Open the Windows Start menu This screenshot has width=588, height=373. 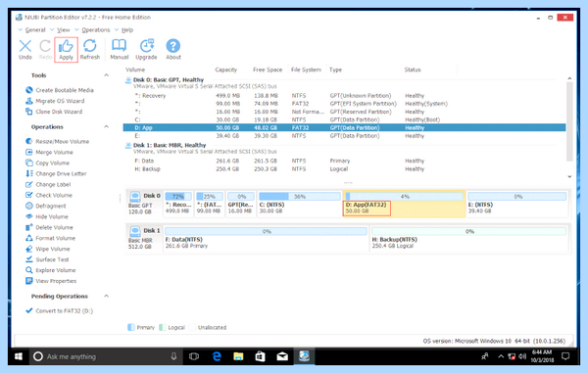[19, 356]
